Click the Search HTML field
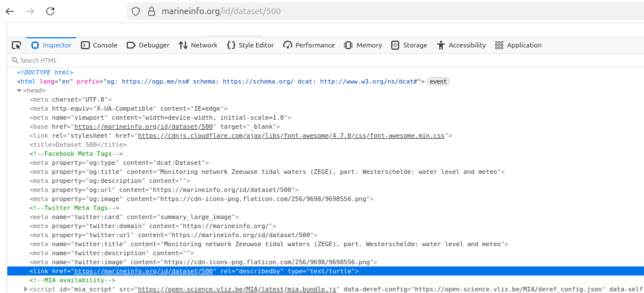Image resolution: width=644 pixels, height=293 pixels. click(170, 60)
